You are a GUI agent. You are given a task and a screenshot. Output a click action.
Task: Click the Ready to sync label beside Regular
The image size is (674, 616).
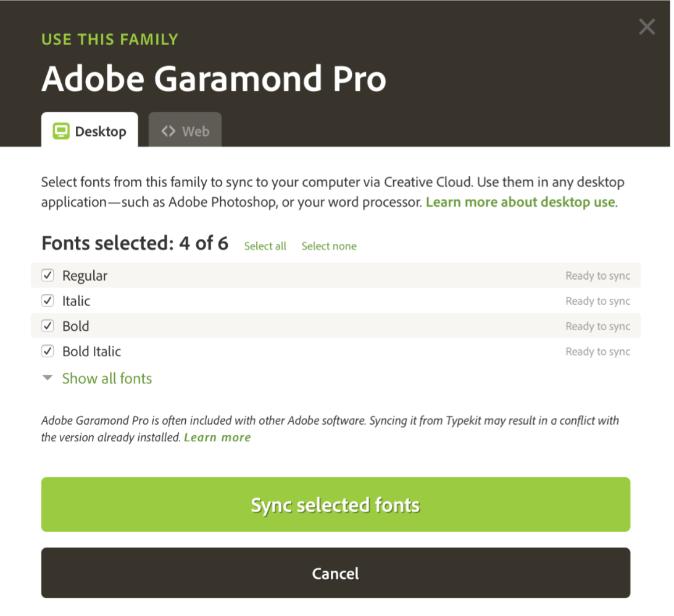(597, 275)
